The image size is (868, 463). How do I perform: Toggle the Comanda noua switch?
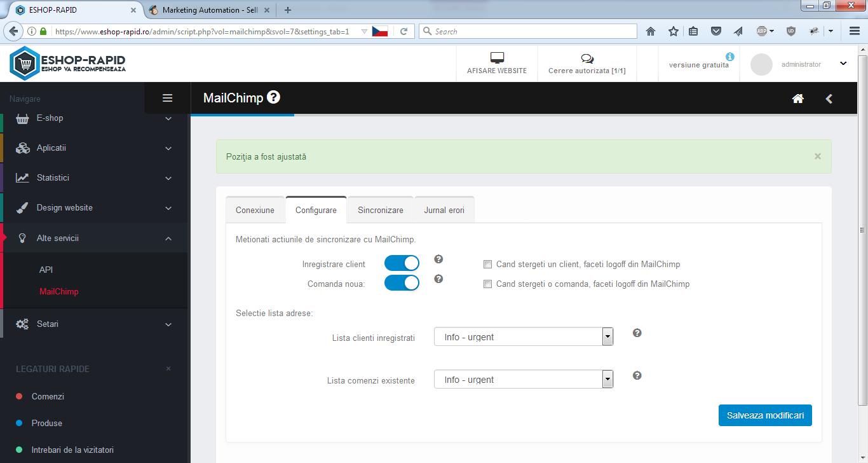(x=402, y=282)
